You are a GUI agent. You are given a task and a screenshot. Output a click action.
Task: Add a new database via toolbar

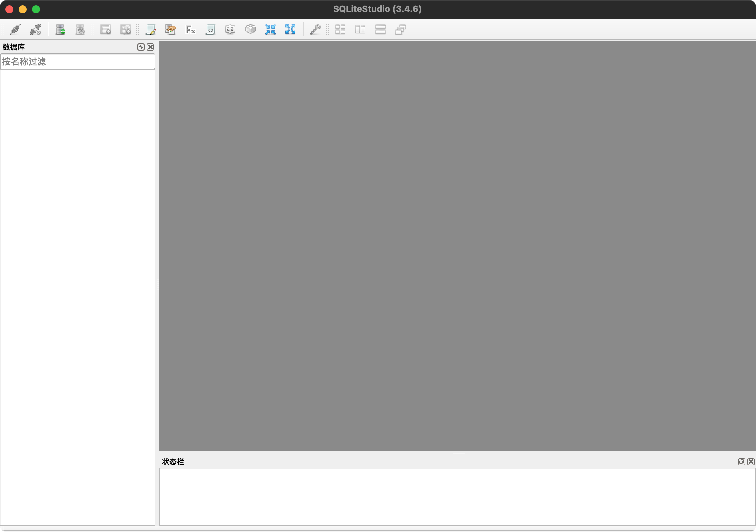pyautogui.click(x=60, y=30)
